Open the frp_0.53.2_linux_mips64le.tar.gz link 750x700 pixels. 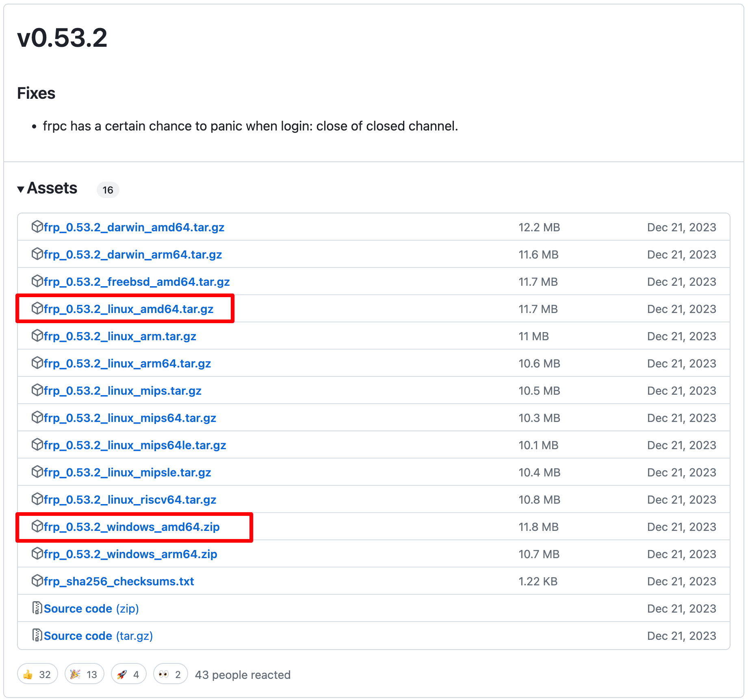pyautogui.click(x=135, y=446)
